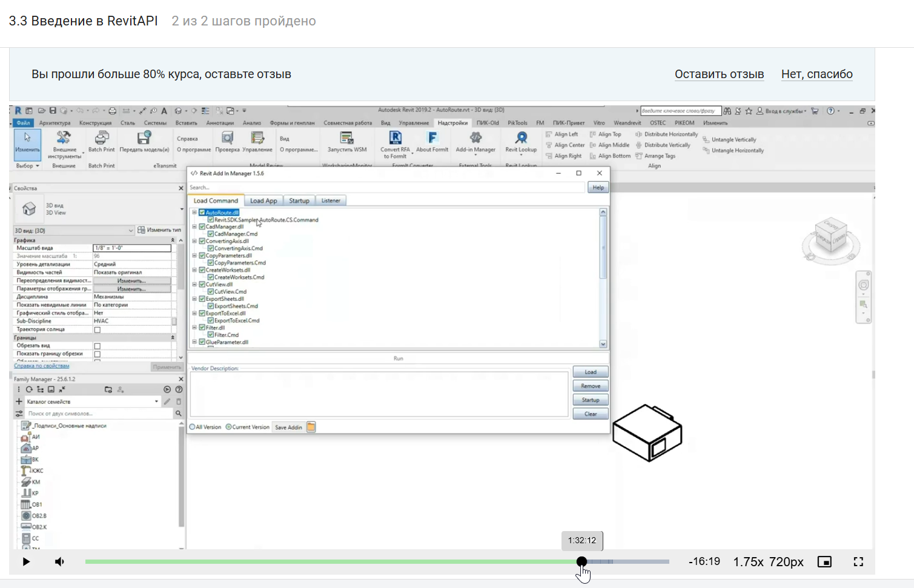Open the Архитектура ribbon tab
This screenshot has width=914, height=588.
click(55, 123)
